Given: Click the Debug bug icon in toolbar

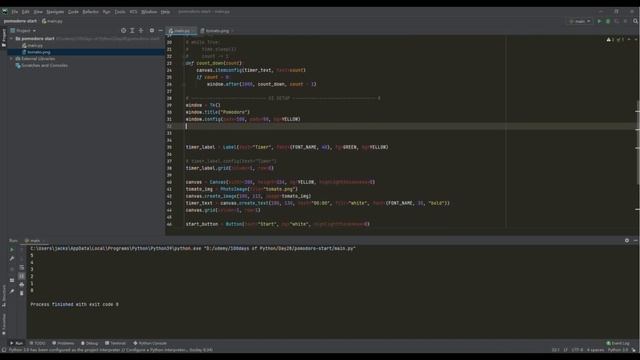Looking at the screenshot, I should click(608, 21).
